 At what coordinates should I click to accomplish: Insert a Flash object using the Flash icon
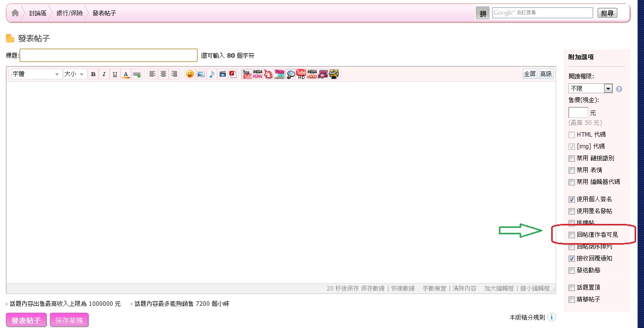233,74
